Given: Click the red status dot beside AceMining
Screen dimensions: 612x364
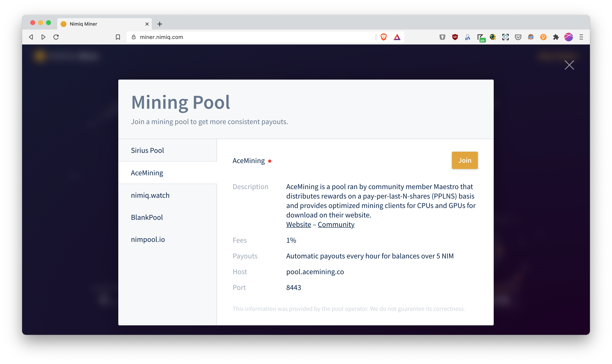Looking at the screenshot, I should pos(270,161).
